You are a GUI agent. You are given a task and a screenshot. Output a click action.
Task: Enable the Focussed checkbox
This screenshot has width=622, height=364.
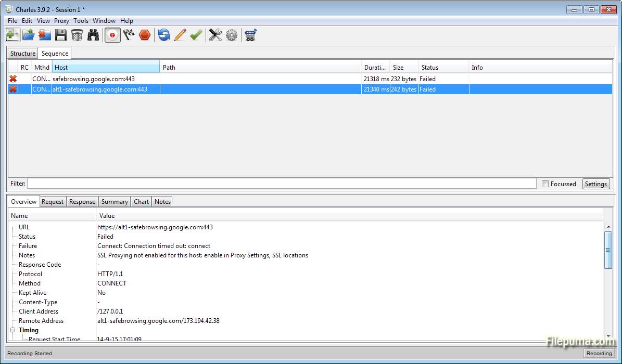click(545, 184)
